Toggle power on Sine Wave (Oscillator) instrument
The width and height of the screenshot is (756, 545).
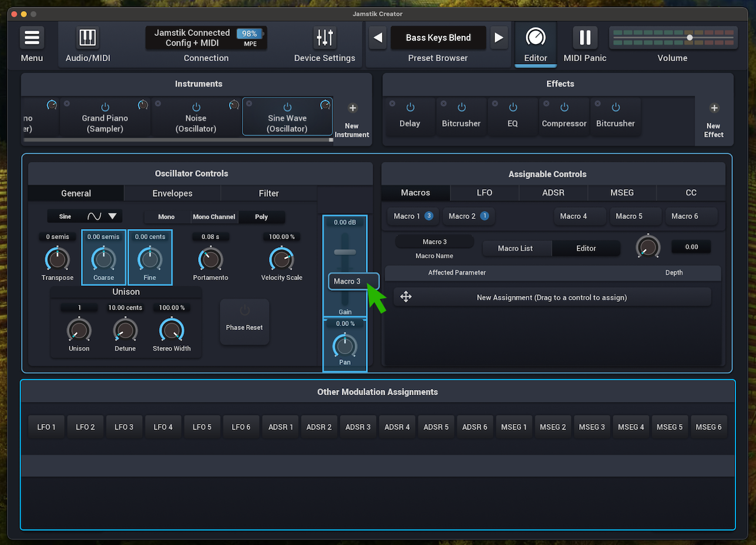pos(287,107)
